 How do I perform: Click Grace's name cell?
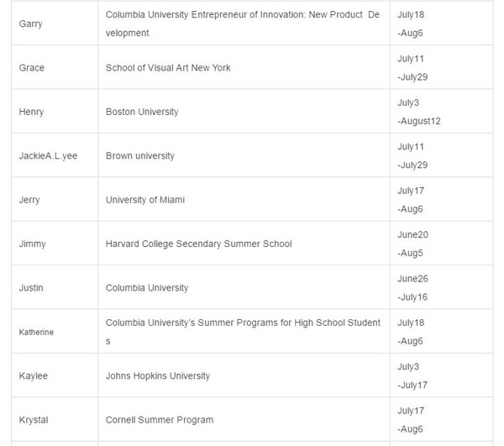[32, 68]
